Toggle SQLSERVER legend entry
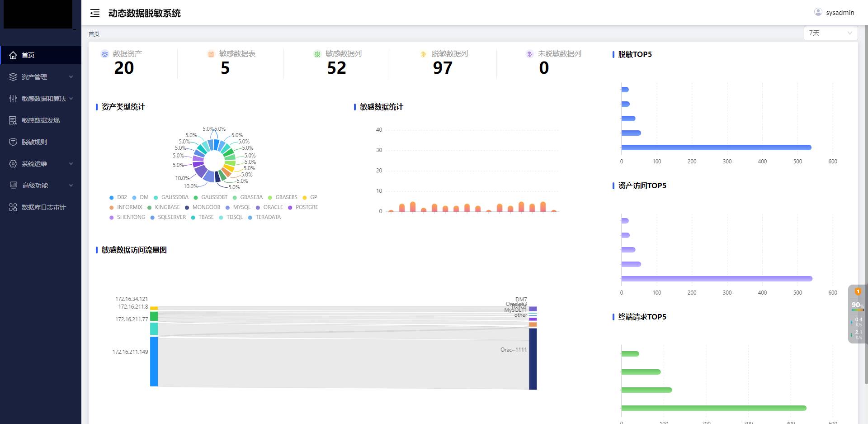Screen dimensions: 868x424 (x=168, y=217)
